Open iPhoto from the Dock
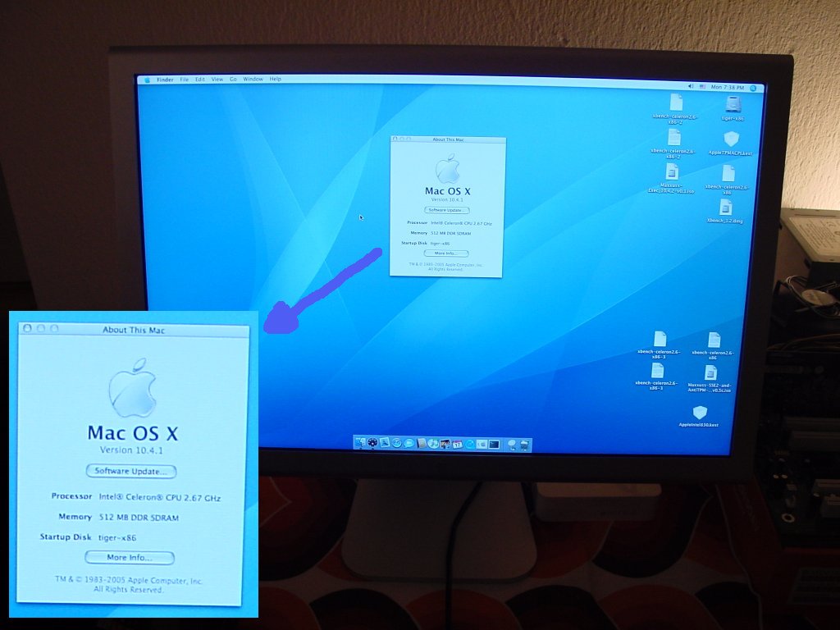Screen dimensions: 840x630 point(445,444)
